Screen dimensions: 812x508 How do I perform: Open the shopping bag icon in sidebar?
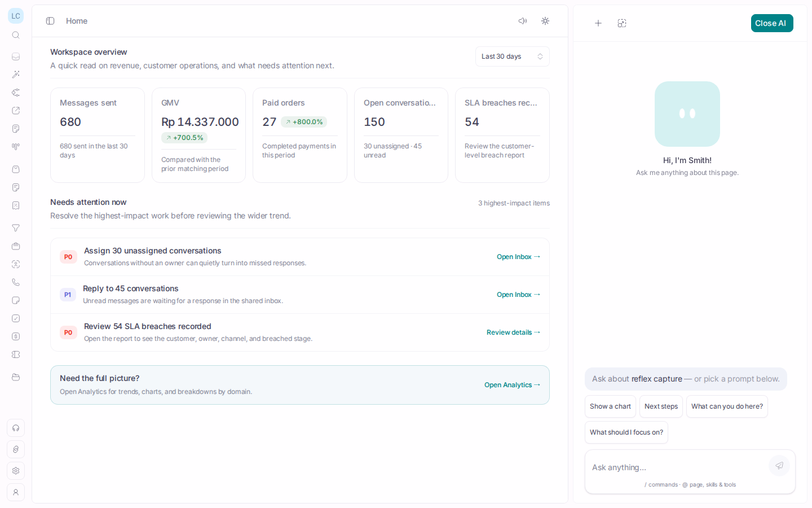click(x=16, y=169)
